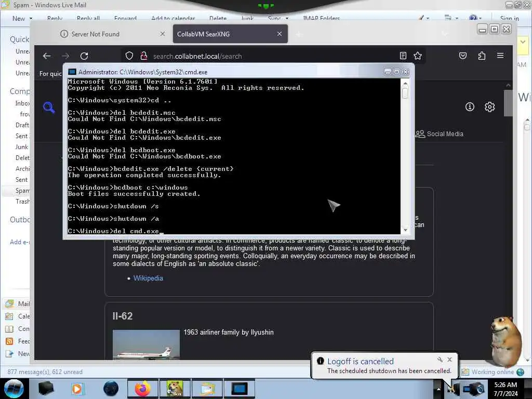Click the insecure padlock icon in address bar

pos(144,56)
